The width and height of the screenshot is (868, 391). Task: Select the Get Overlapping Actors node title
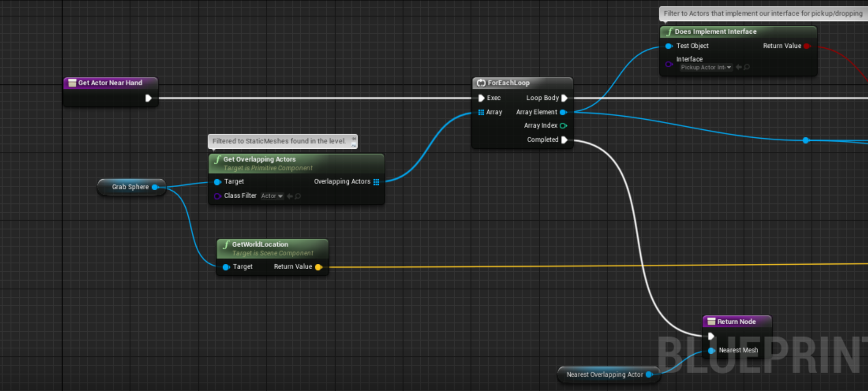259,159
